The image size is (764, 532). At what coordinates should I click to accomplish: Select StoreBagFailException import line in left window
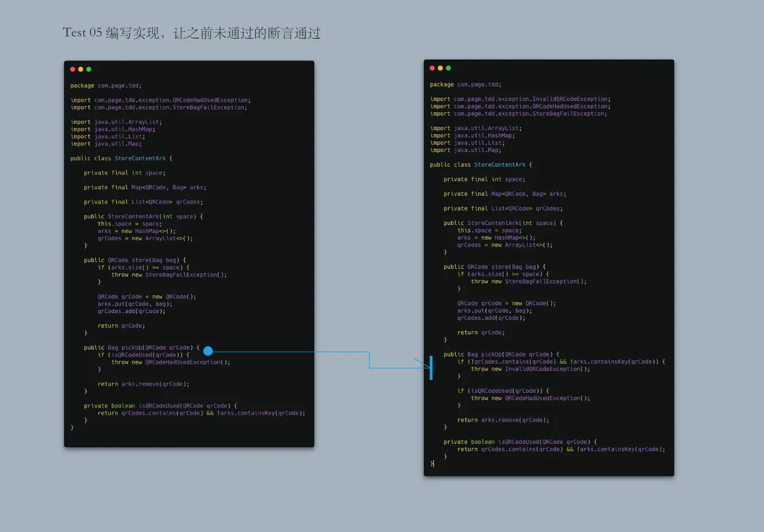[x=159, y=108]
